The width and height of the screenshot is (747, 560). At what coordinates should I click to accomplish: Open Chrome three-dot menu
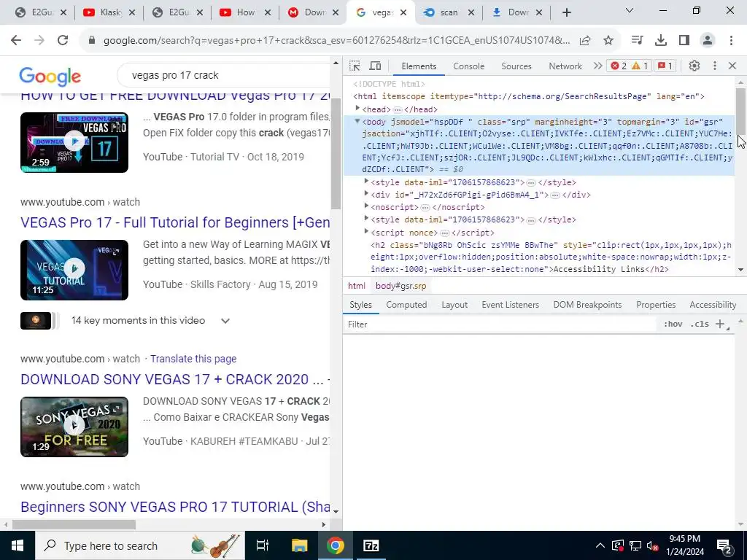(731, 41)
